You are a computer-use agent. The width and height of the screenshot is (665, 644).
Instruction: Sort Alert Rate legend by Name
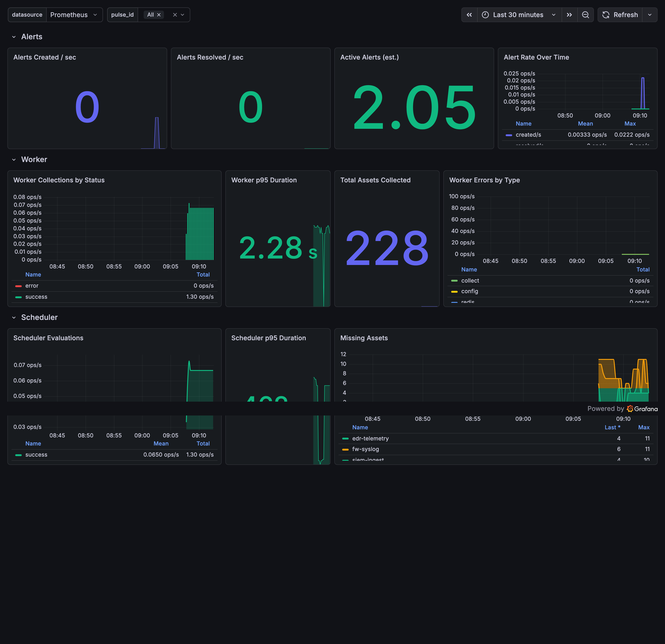click(x=523, y=124)
